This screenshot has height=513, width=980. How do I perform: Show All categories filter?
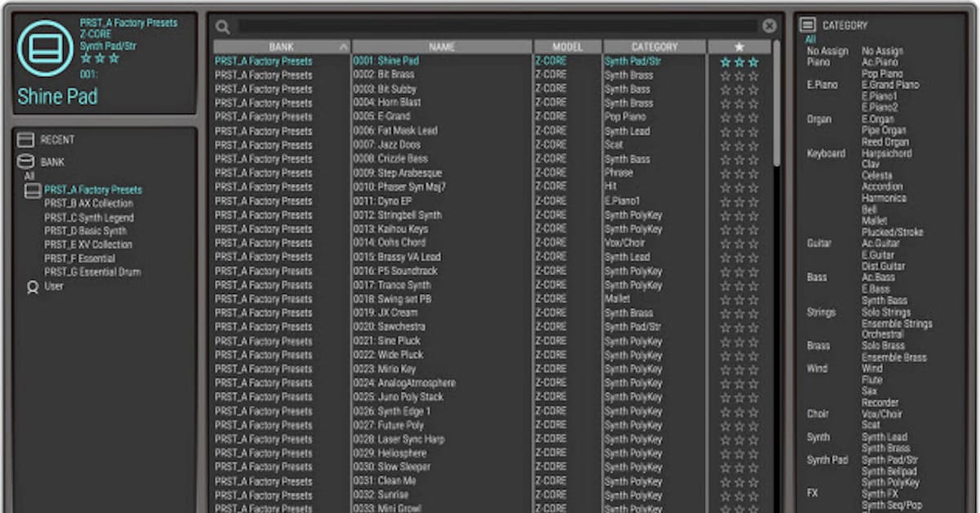[810, 39]
